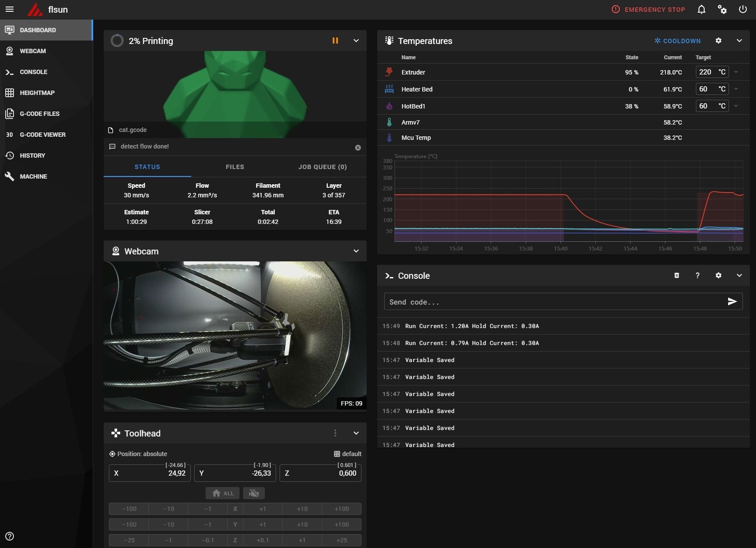Toggle motors off button in Toolhead
The image size is (756, 548).
pyautogui.click(x=254, y=493)
